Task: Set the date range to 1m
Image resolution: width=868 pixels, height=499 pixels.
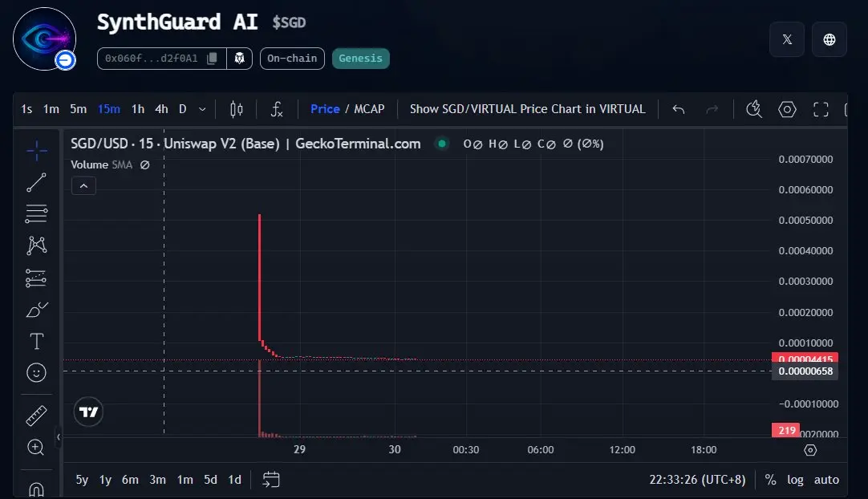Action: [185, 480]
